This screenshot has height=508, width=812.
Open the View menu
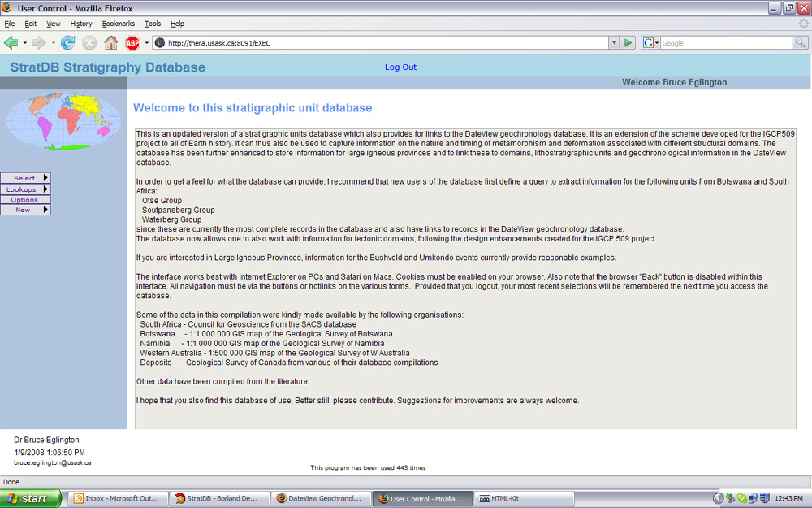coord(54,24)
